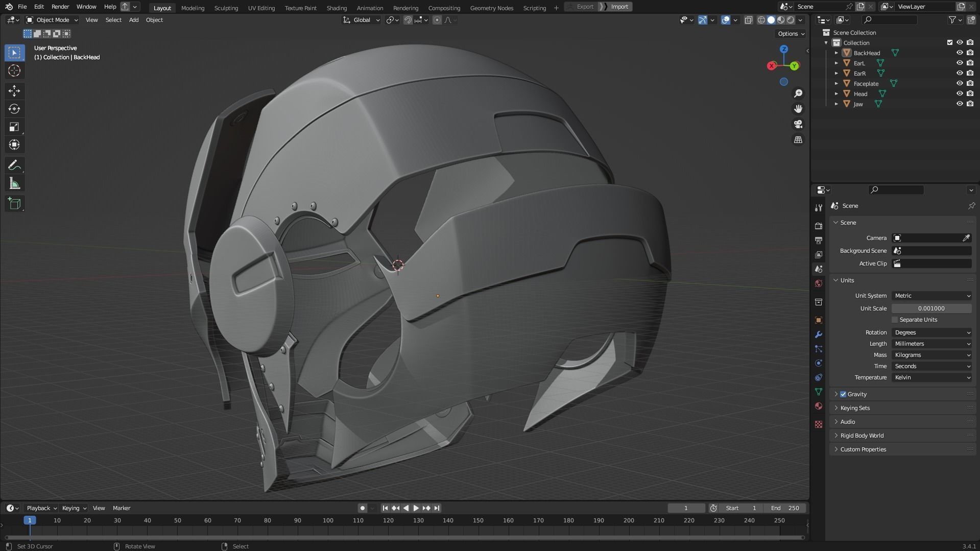Switch to the Sculpting workspace tab
Viewport: 980px width, 551px height.
click(226, 8)
